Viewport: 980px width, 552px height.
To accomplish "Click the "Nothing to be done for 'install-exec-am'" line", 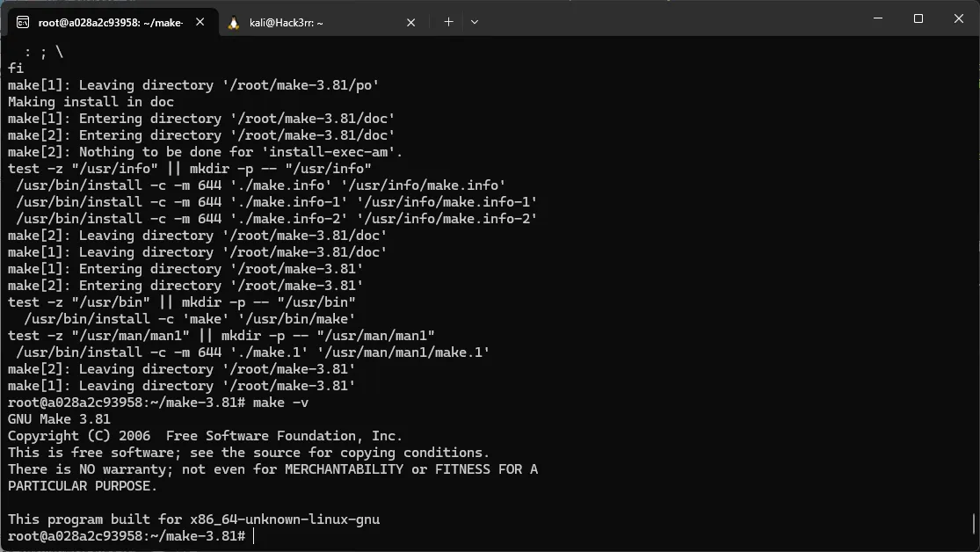I will [205, 152].
